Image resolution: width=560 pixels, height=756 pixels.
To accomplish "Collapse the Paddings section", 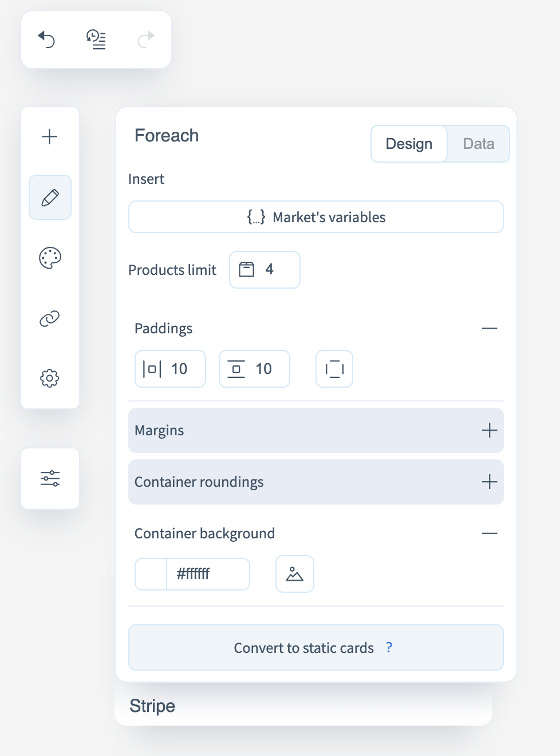I will point(489,328).
